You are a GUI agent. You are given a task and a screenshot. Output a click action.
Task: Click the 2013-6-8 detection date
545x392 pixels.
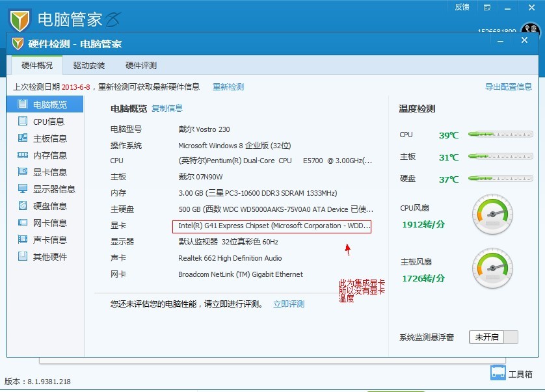(x=76, y=87)
